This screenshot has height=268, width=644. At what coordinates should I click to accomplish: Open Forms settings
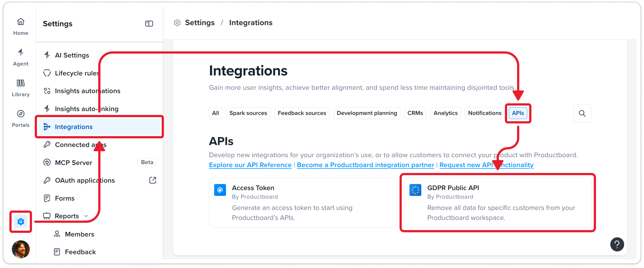(x=99, y=198)
